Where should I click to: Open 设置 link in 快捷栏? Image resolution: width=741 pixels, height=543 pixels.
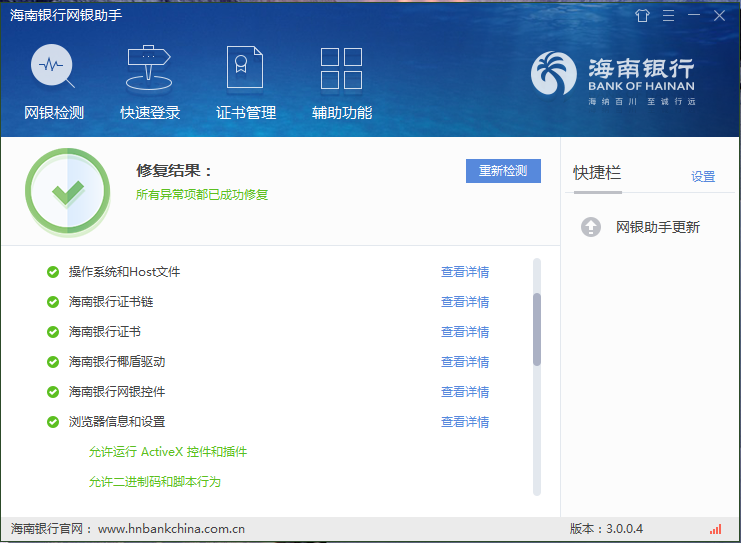click(x=703, y=177)
